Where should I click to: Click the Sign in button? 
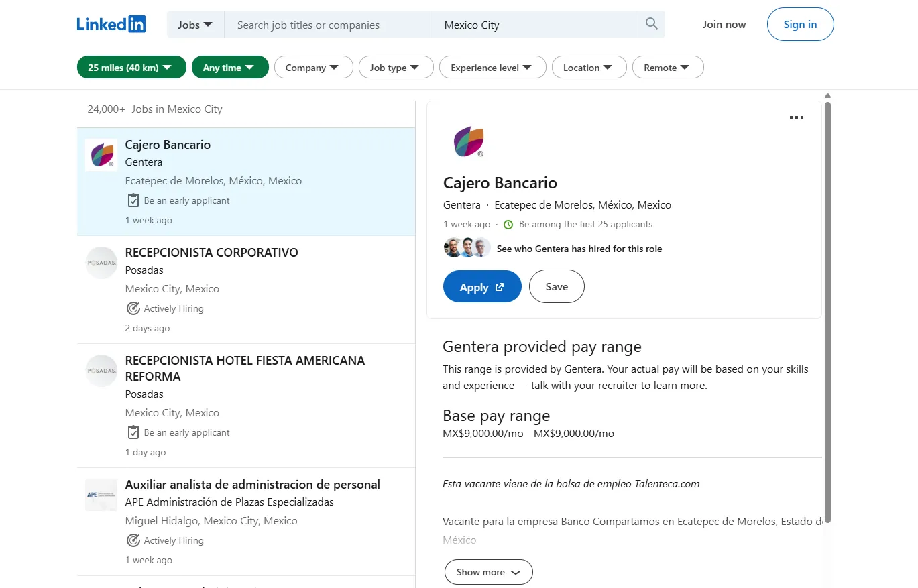[x=801, y=24]
